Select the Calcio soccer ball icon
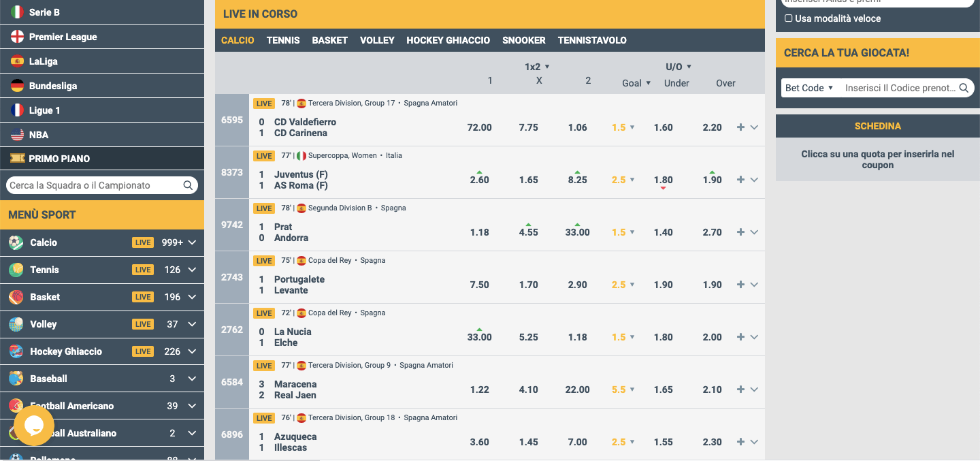The height and width of the screenshot is (461, 980). pyautogui.click(x=16, y=242)
